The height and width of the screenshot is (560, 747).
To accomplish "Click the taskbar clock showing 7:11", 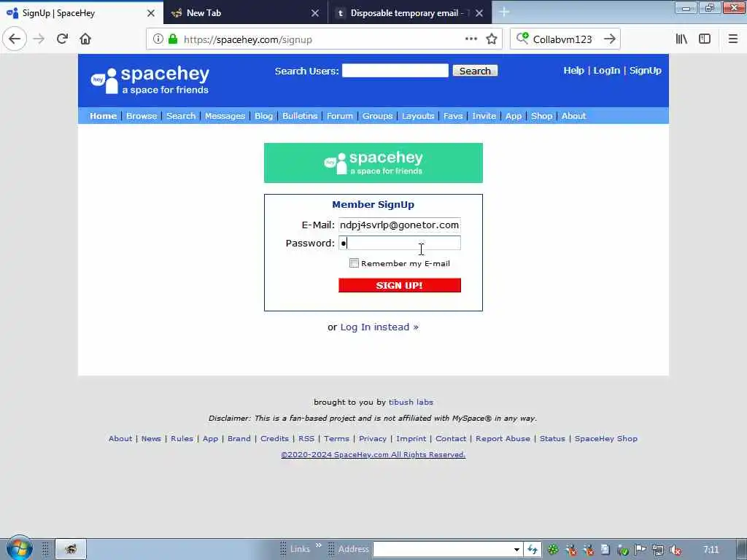I will point(711,550).
